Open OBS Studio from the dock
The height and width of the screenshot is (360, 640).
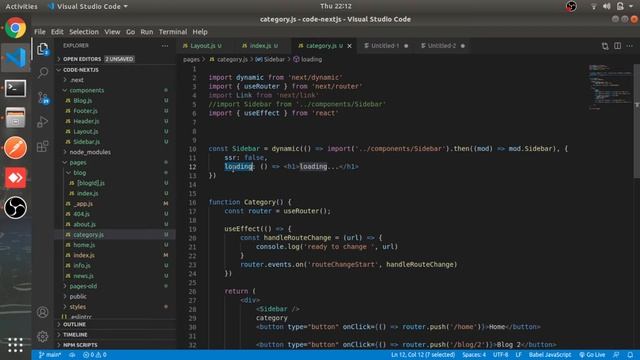tap(16, 208)
